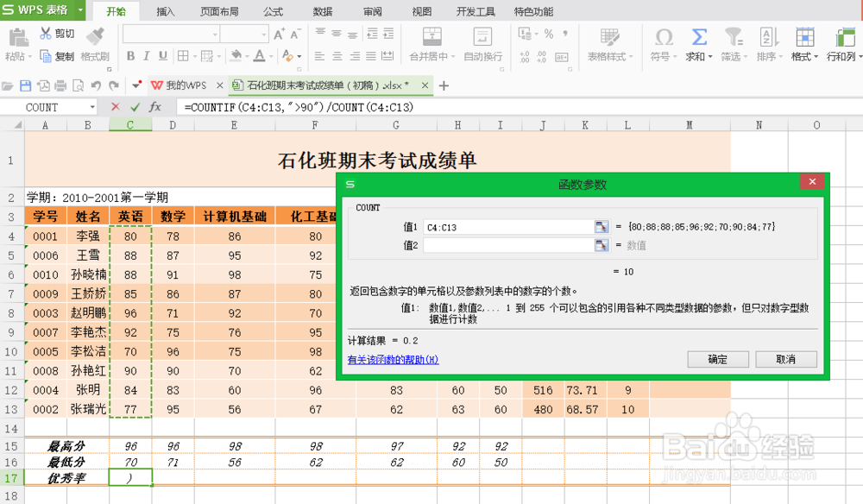Open the insert function fx icon
Image resolution: width=863 pixels, height=504 pixels.
coord(155,107)
